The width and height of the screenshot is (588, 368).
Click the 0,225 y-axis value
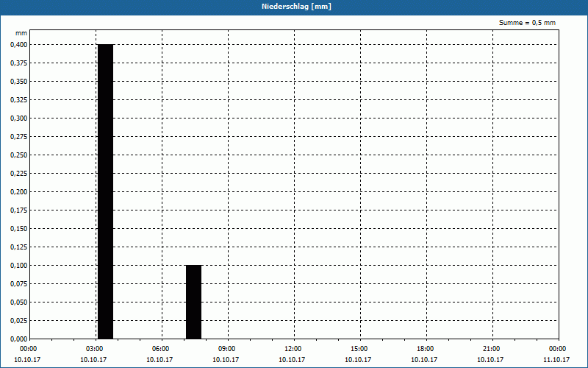pyautogui.click(x=19, y=174)
